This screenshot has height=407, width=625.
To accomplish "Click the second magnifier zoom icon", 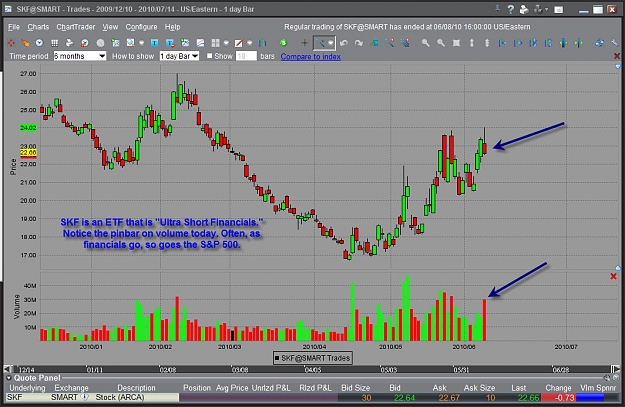I will (441, 43).
